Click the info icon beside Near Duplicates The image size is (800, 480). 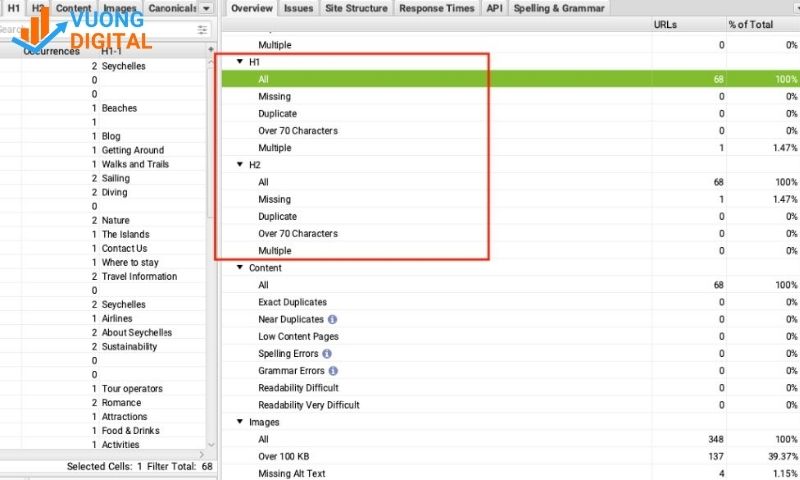(333, 319)
